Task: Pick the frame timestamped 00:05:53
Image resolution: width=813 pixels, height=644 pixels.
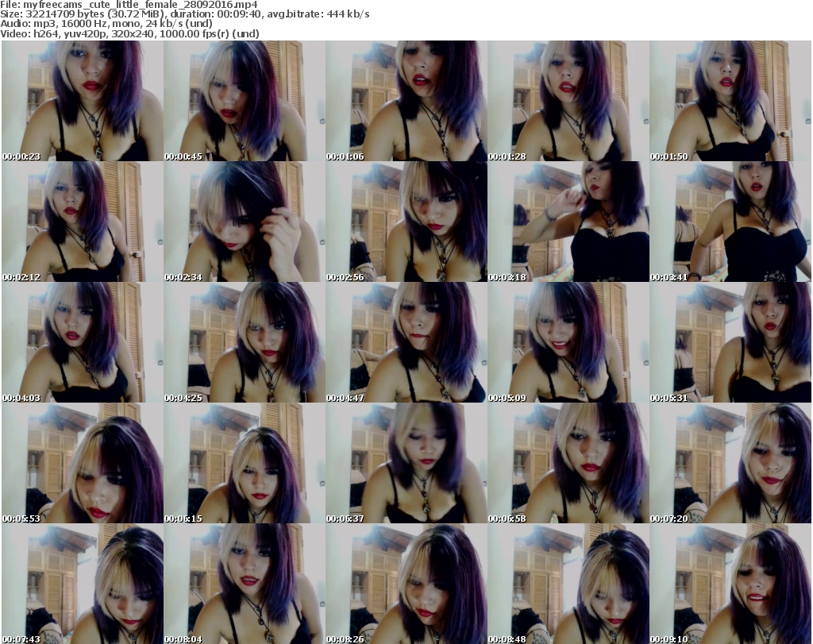Action: click(x=83, y=463)
